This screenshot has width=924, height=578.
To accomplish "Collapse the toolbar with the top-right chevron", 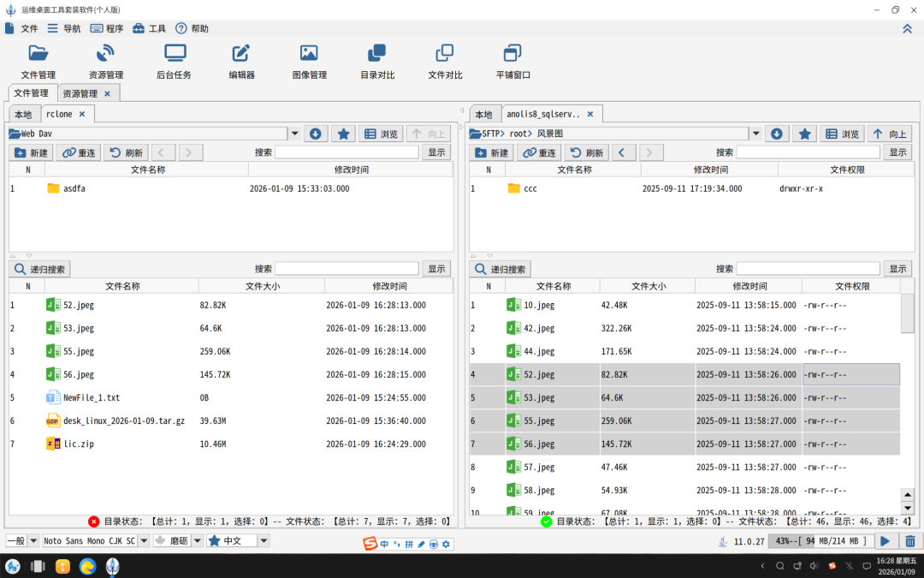I will coord(907,28).
